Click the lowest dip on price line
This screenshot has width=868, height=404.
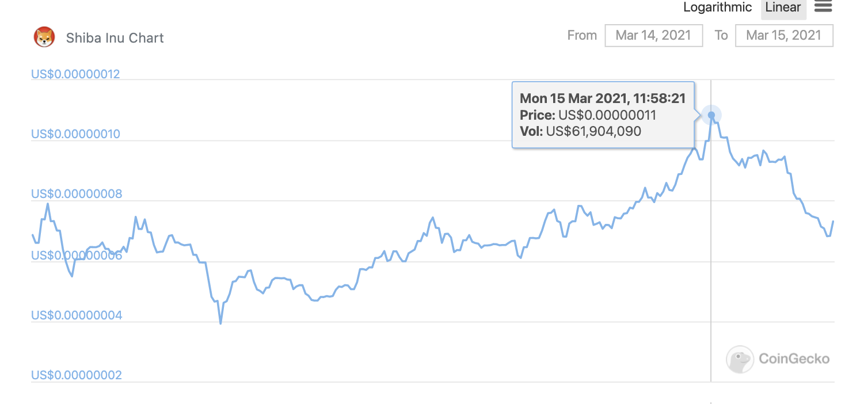tap(220, 323)
